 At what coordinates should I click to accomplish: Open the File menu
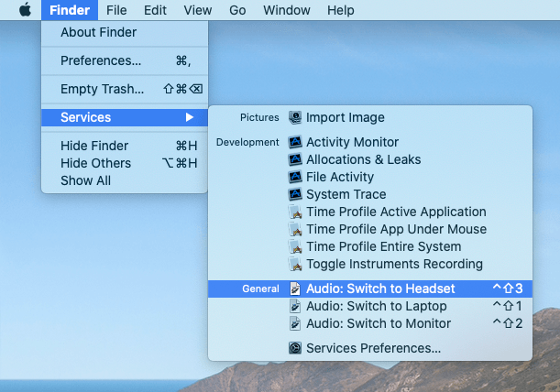click(116, 10)
